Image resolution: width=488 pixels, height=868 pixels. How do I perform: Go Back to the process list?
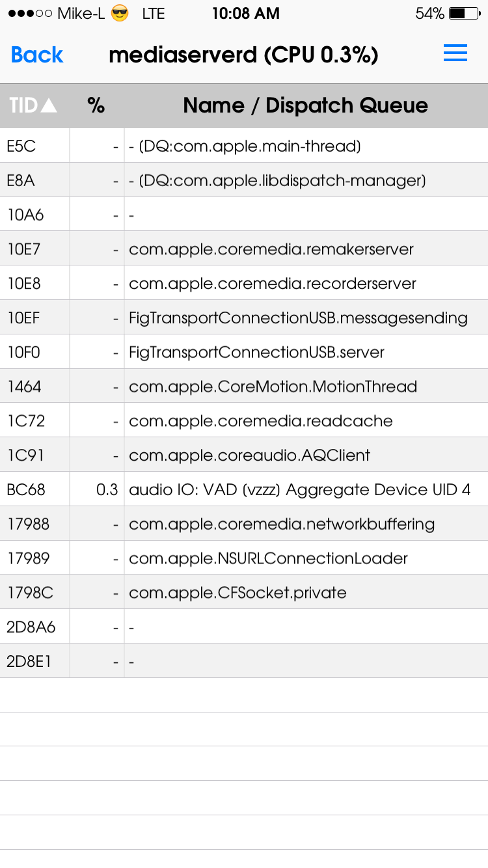coord(37,55)
